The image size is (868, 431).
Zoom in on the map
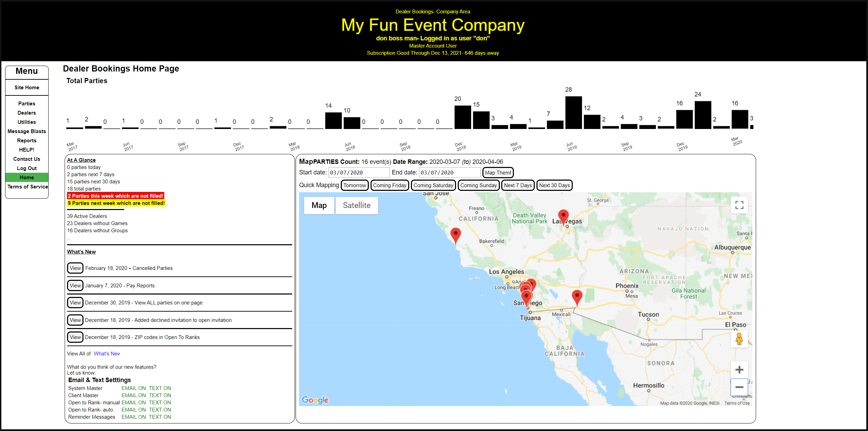[739, 370]
